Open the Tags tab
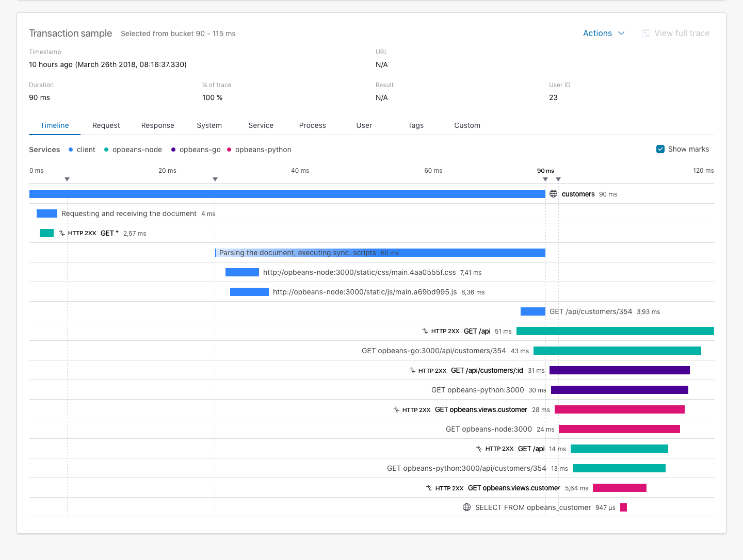 pos(415,125)
